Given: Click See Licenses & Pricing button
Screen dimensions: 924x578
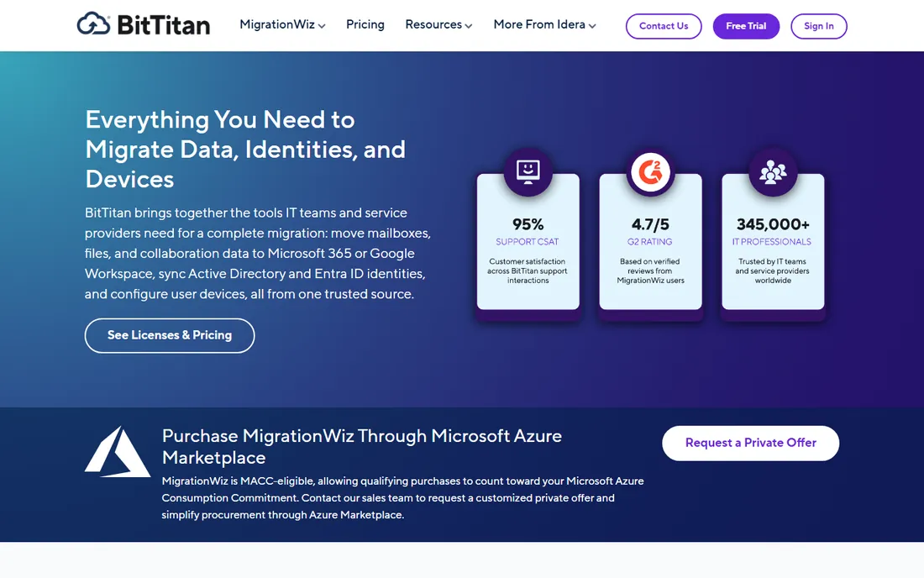Looking at the screenshot, I should (170, 335).
